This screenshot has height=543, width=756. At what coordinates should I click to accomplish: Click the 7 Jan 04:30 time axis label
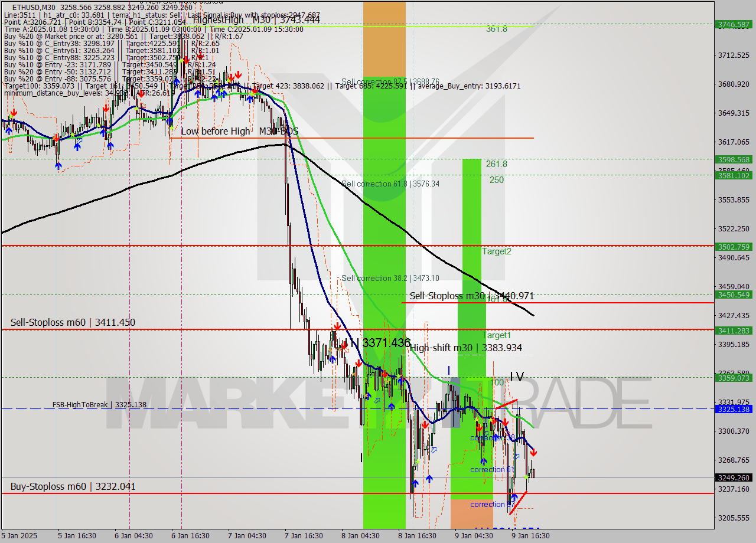(x=247, y=536)
